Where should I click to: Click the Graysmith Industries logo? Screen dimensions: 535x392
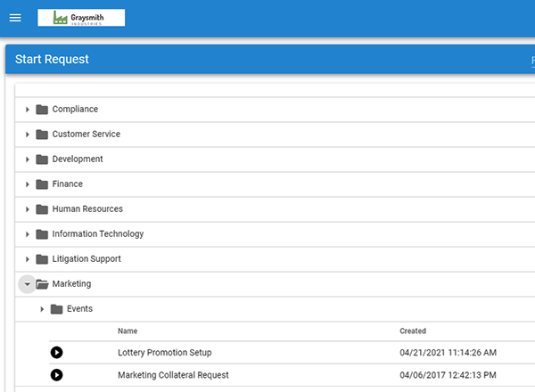[x=81, y=18]
